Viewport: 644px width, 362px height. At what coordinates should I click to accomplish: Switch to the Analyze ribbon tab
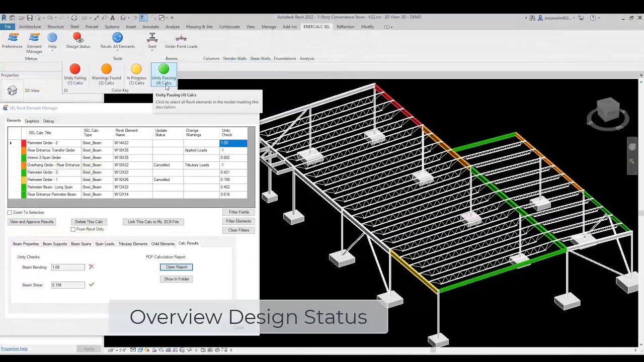click(173, 27)
